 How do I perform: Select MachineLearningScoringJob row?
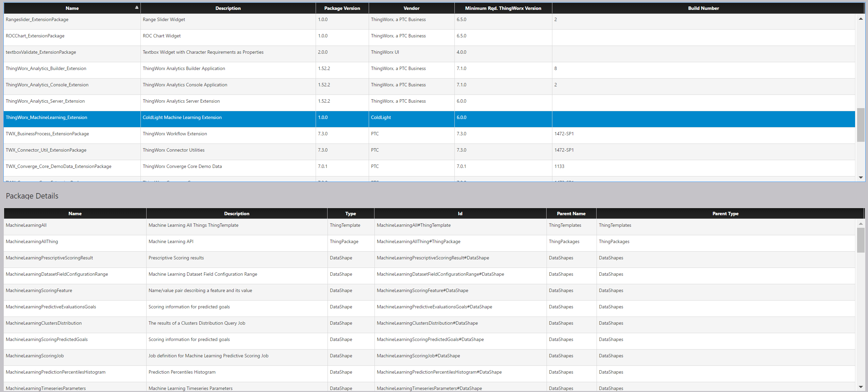click(x=429, y=358)
